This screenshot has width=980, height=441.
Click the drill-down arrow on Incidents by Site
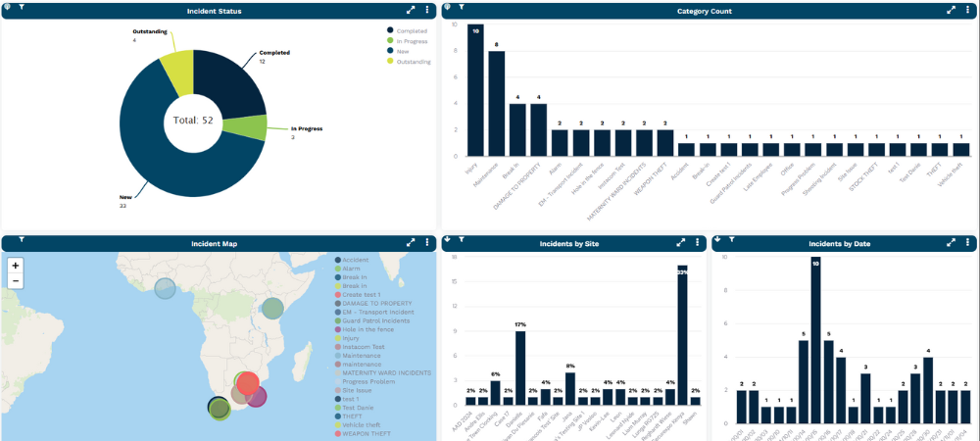pos(448,239)
